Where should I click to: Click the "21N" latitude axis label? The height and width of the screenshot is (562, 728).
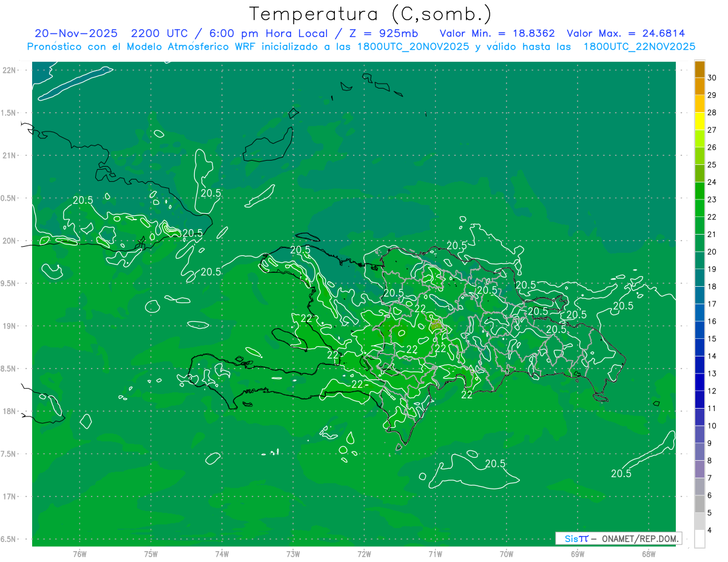pyautogui.click(x=8, y=155)
